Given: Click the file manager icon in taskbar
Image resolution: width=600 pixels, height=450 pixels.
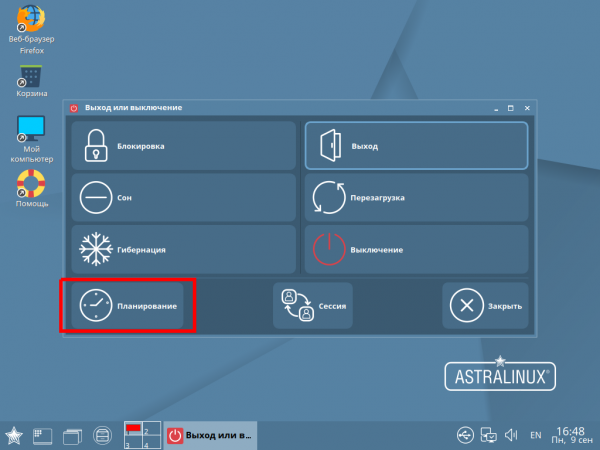Looking at the screenshot, I should pos(102,435).
